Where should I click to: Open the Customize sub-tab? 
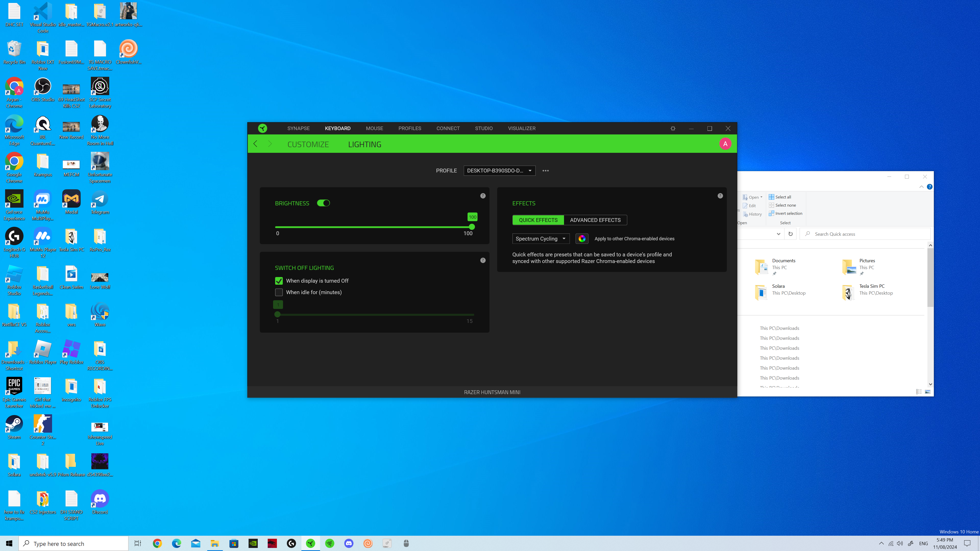[x=308, y=144]
